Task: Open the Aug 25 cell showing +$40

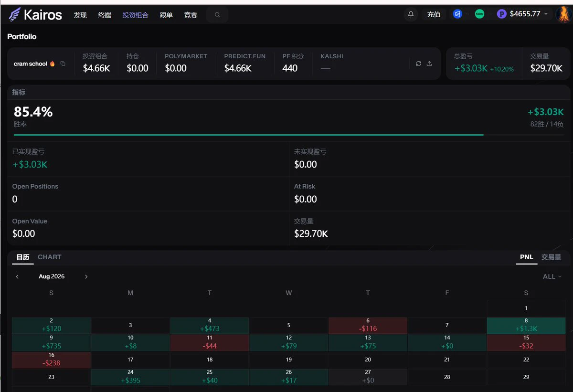Action: point(210,377)
